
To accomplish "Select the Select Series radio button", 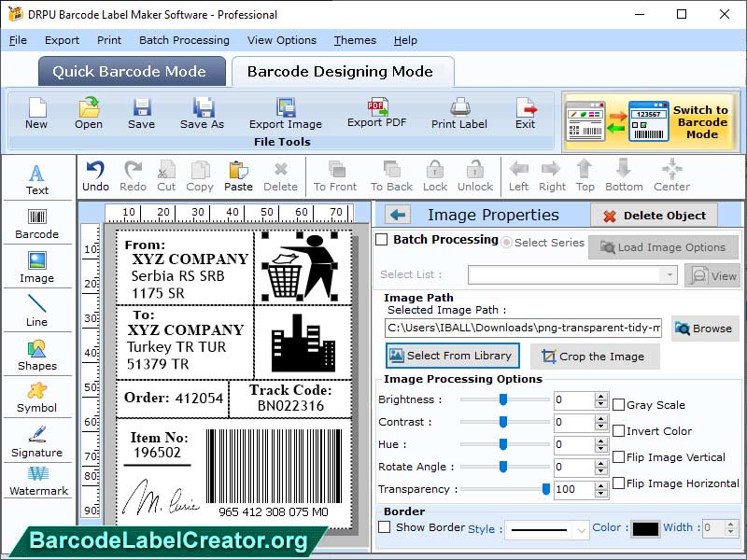I will [506, 243].
